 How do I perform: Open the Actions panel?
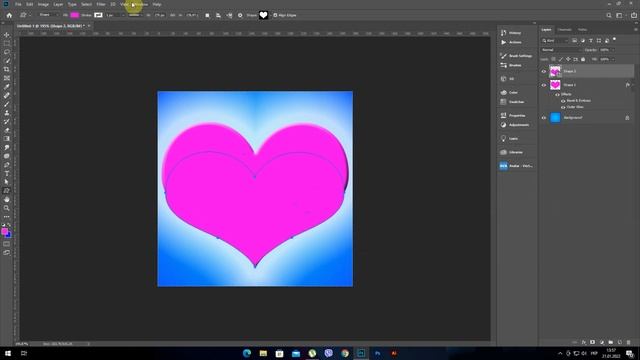coord(511,42)
